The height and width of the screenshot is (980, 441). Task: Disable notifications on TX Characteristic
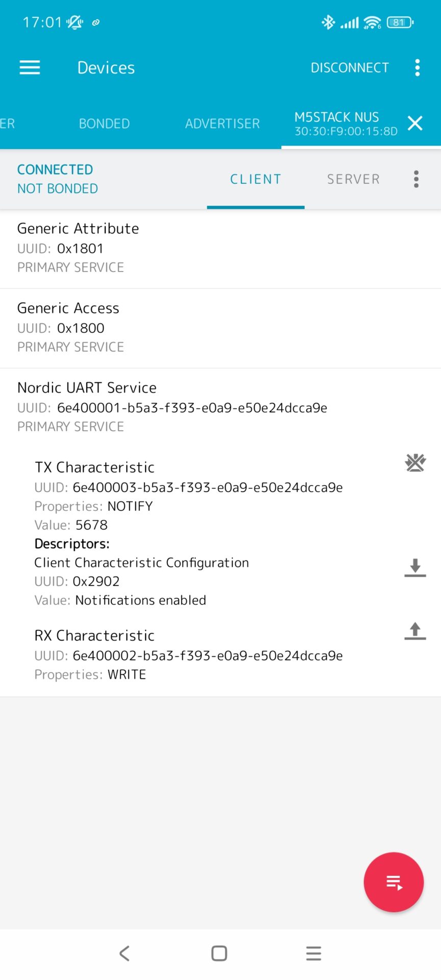[415, 463]
